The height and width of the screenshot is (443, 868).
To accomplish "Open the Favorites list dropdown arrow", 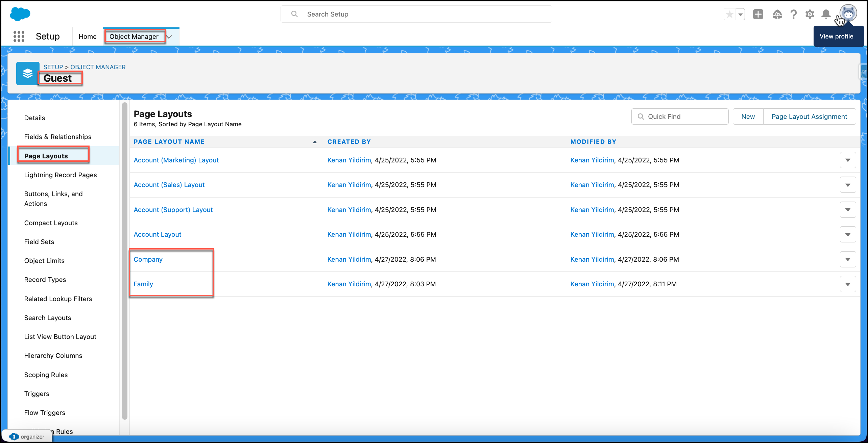I will [x=740, y=14].
